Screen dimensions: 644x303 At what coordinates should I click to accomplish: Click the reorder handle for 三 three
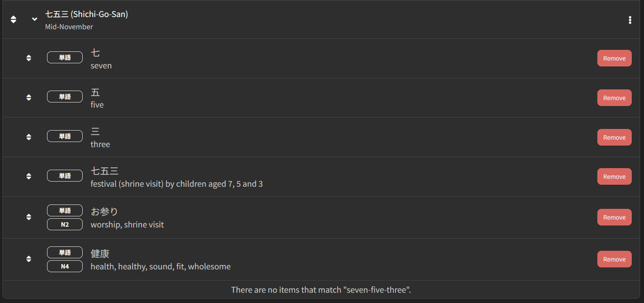click(29, 137)
